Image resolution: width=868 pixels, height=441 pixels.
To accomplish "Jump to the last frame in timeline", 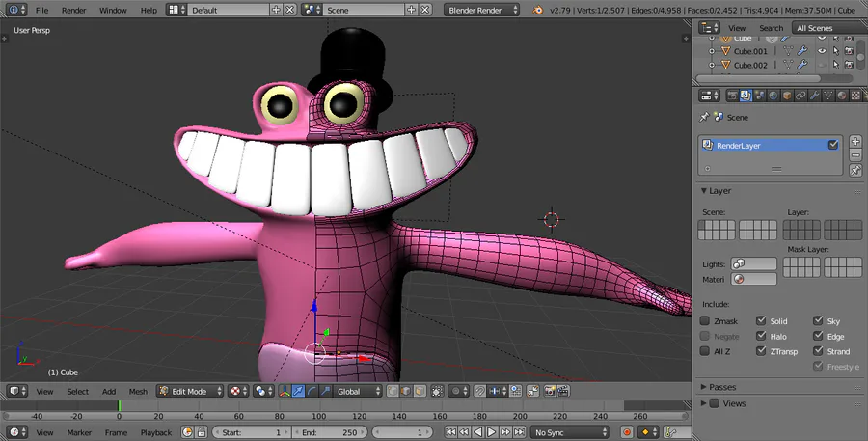I will (x=519, y=432).
